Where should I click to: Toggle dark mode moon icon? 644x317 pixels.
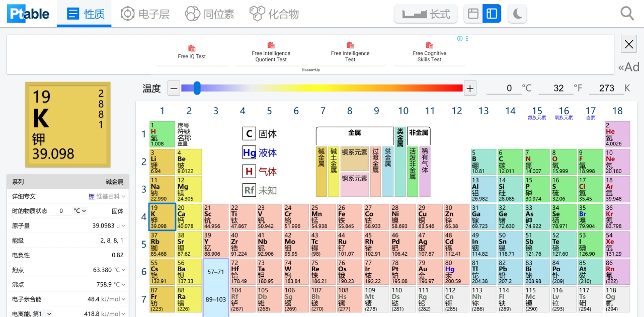click(517, 14)
